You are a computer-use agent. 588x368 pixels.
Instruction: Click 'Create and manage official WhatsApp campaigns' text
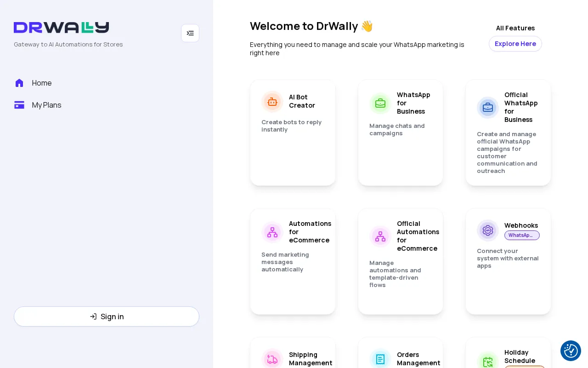click(507, 152)
